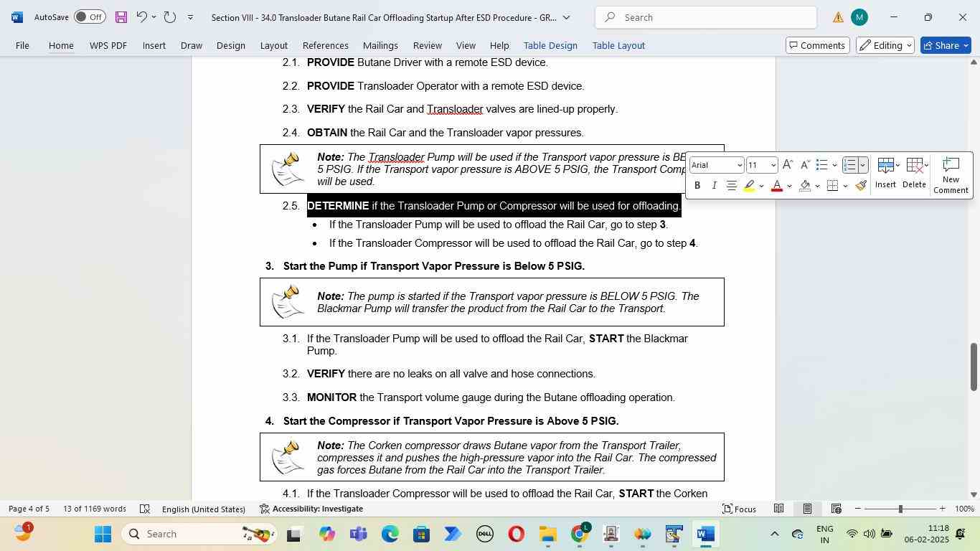This screenshot has height=551, width=980.
Task: Open Windows Start menu
Action: (x=103, y=534)
